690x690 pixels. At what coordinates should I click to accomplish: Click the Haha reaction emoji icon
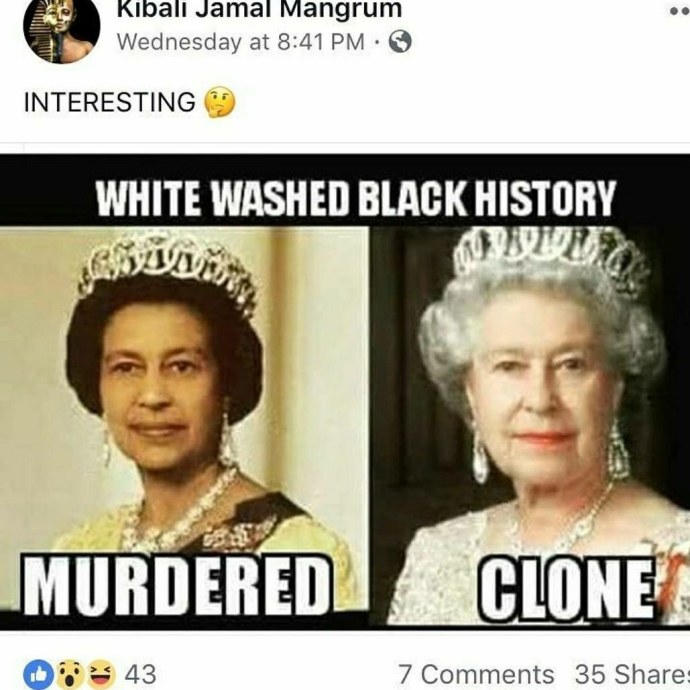click(x=101, y=674)
